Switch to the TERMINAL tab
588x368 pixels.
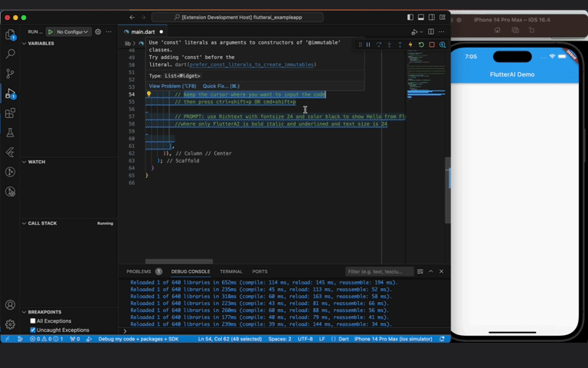tap(231, 271)
